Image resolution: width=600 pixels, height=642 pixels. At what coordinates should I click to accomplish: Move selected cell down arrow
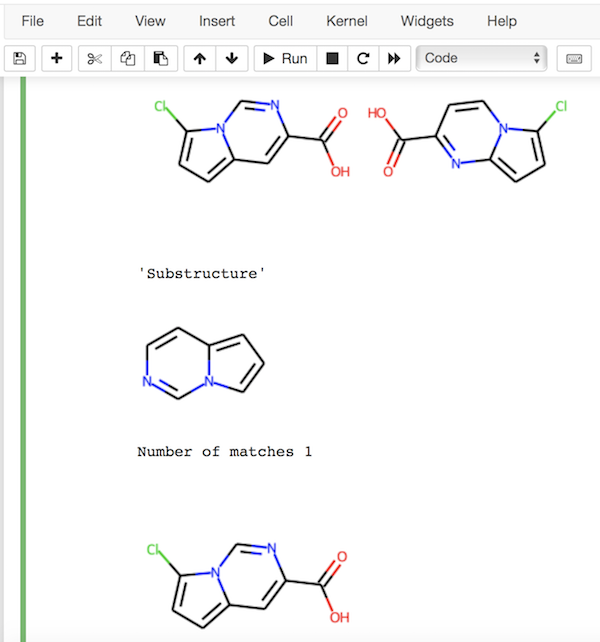point(232,59)
